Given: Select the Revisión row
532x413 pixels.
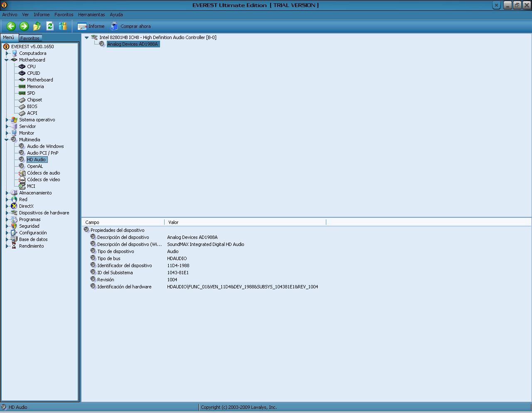Looking at the screenshot, I should [106, 280].
